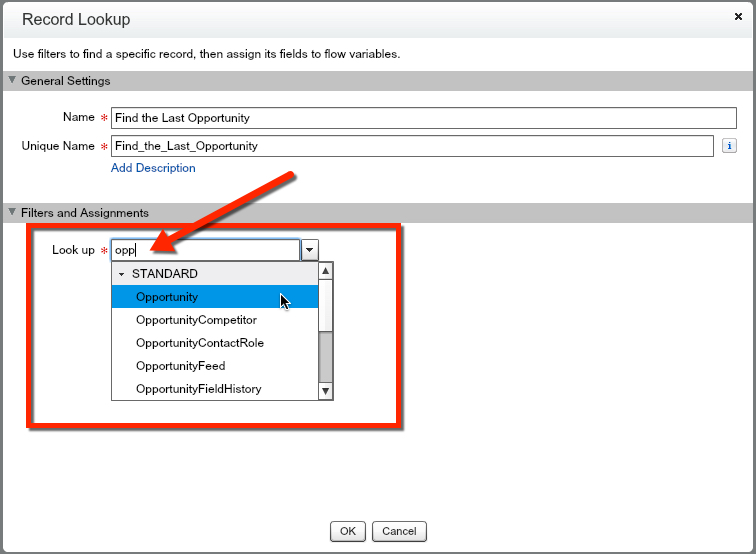Open the Look up dropdown arrow
This screenshot has height=554, width=756.
[x=310, y=250]
